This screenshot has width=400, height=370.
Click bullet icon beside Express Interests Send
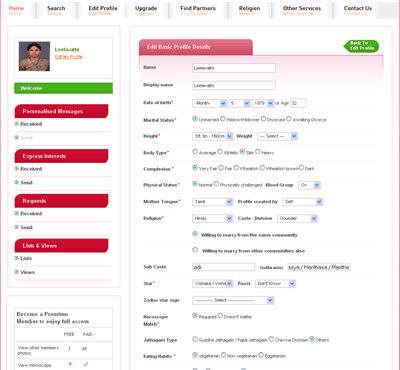(x=16, y=182)
